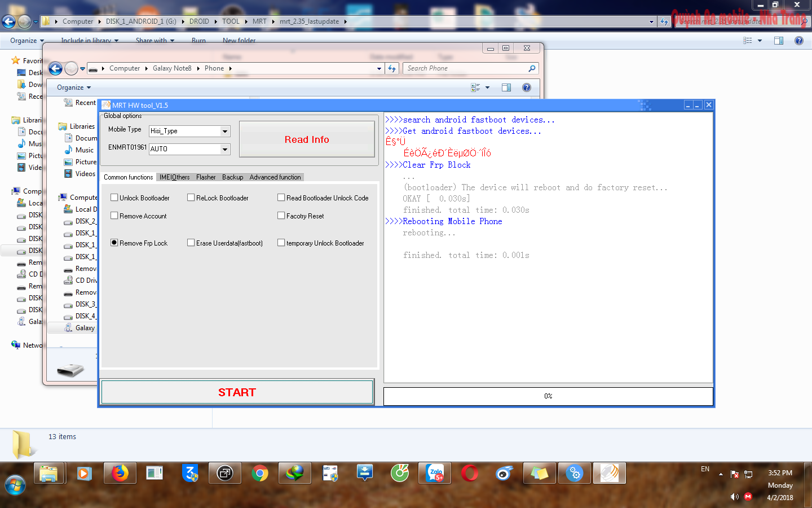Click search magnifier icon in Phone window
812x508 pixels.
pos(532,68)
